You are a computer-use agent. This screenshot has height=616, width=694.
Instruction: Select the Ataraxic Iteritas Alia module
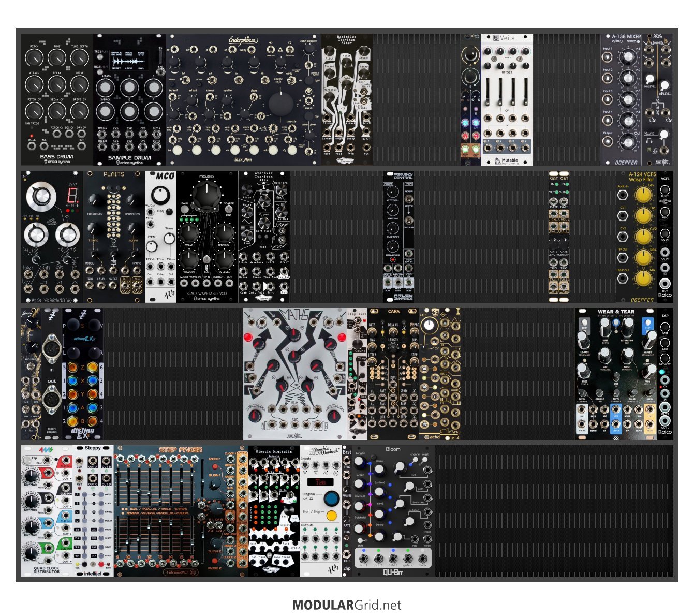[264, 237]
